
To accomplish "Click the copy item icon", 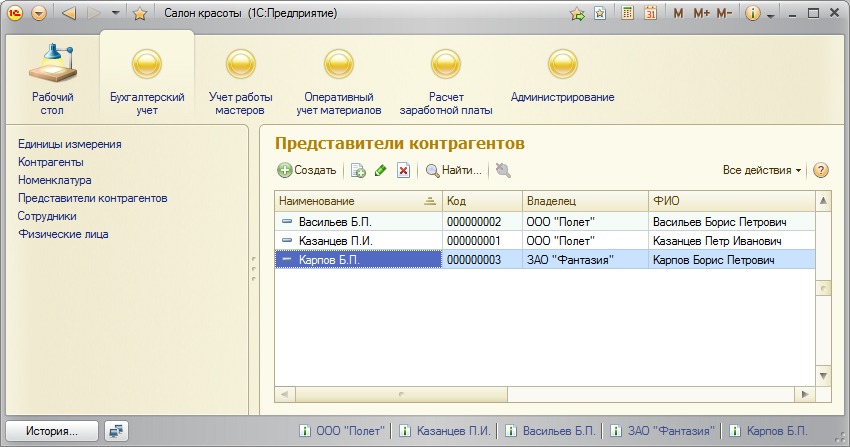I will tap(358, 171).
